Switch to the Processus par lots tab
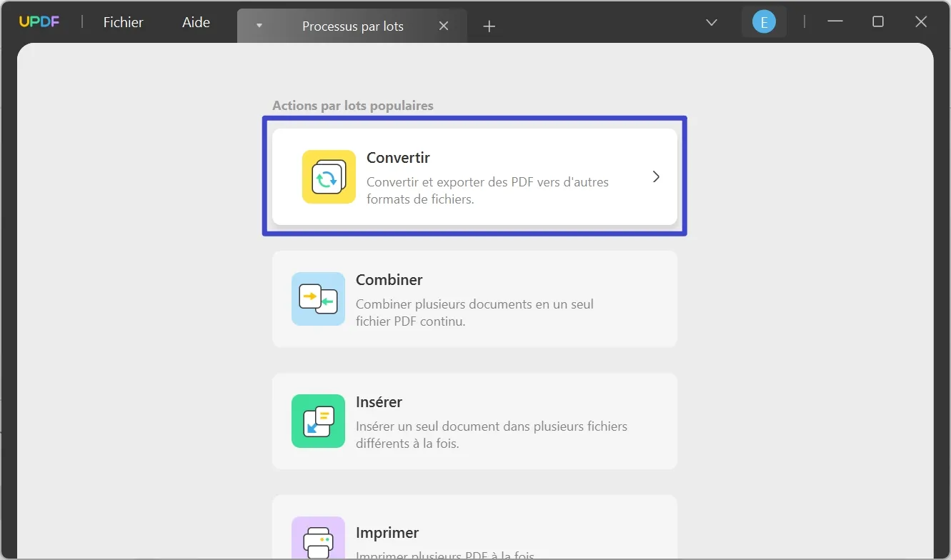 (x=352, y=26)
